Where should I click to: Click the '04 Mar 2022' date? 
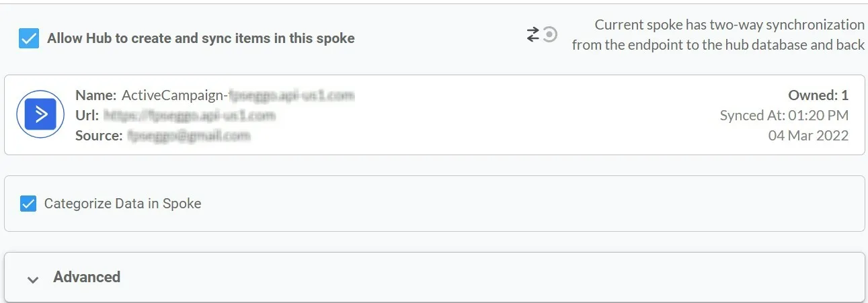pos(808,136)
